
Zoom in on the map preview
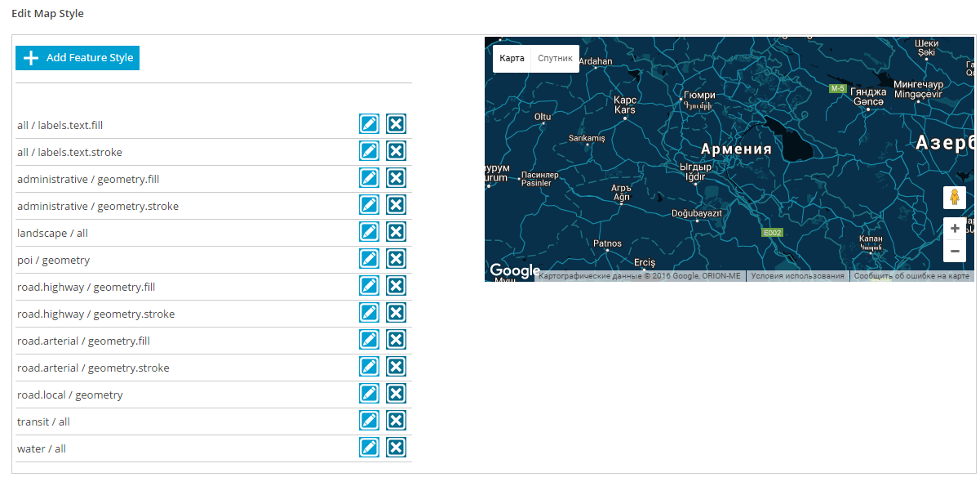(955, 229)
